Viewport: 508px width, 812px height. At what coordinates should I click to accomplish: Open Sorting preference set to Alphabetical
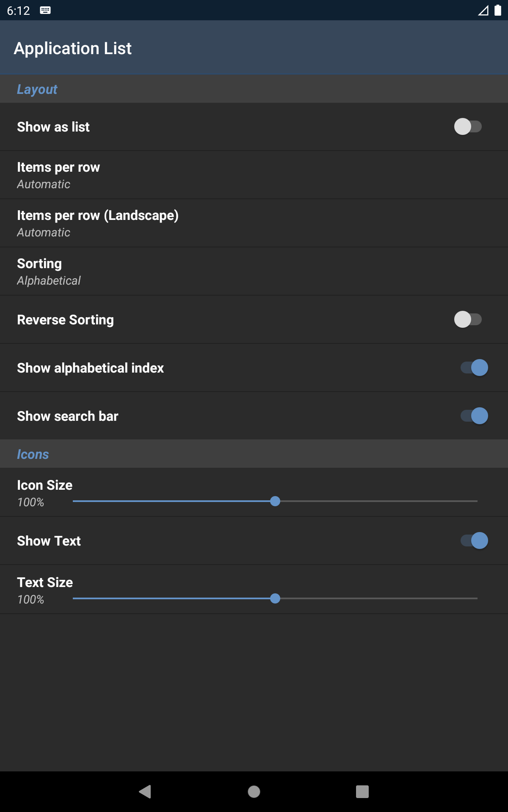click(254, 272)
